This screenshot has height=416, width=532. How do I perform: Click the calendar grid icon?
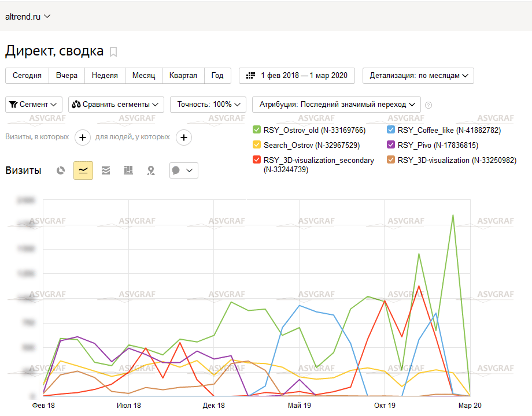[x=250, y=75]
